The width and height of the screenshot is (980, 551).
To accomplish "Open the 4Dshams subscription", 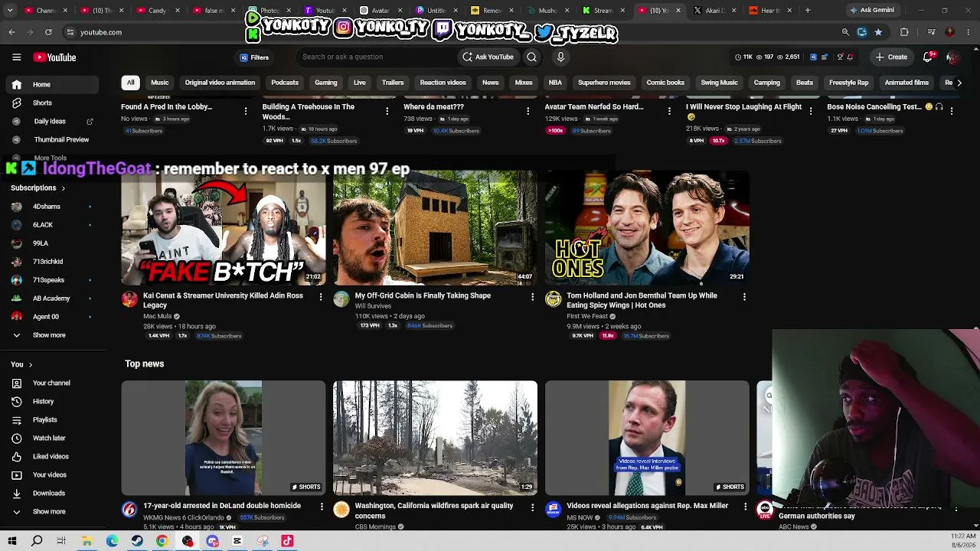I will pyautogui.click(x=47, y=207).
